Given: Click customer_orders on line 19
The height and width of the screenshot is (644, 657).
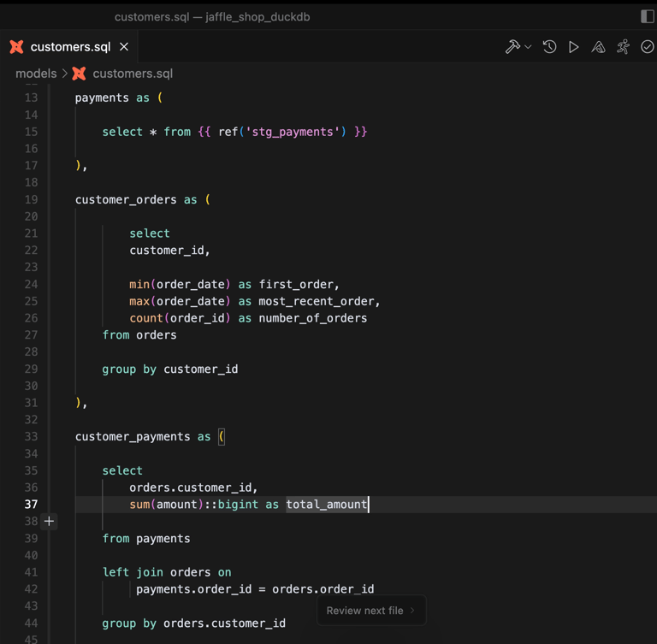Looking at the screenshot, I should [x=126, y=199].
